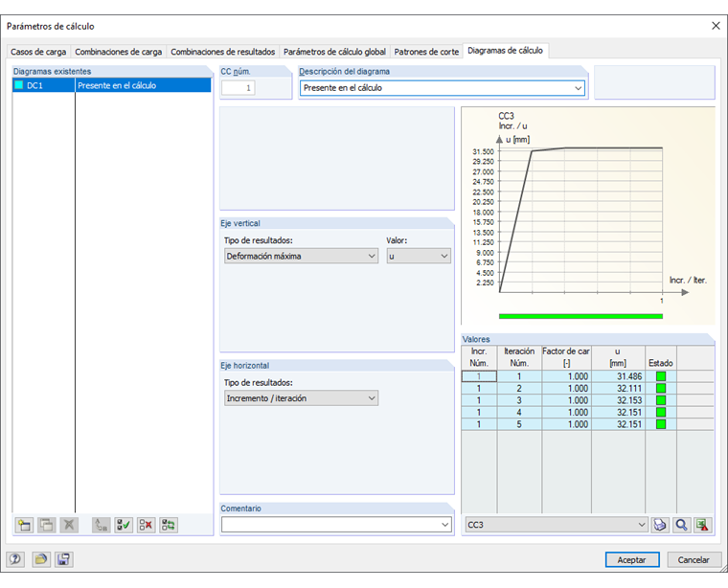Image resolution: width=728 pixels, height=588 pixels.
Task: Deselect all diagrams with red X icon
Action: coord(146,525)
